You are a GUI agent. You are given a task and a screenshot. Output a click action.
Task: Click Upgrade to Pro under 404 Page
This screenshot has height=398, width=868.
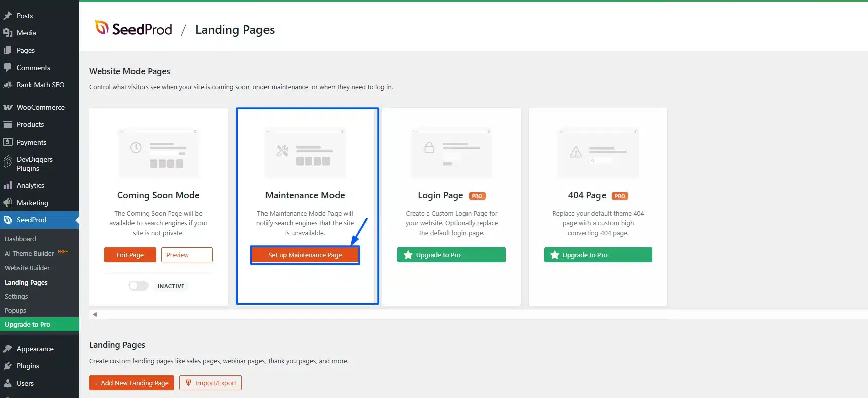[x=598, y=255]
